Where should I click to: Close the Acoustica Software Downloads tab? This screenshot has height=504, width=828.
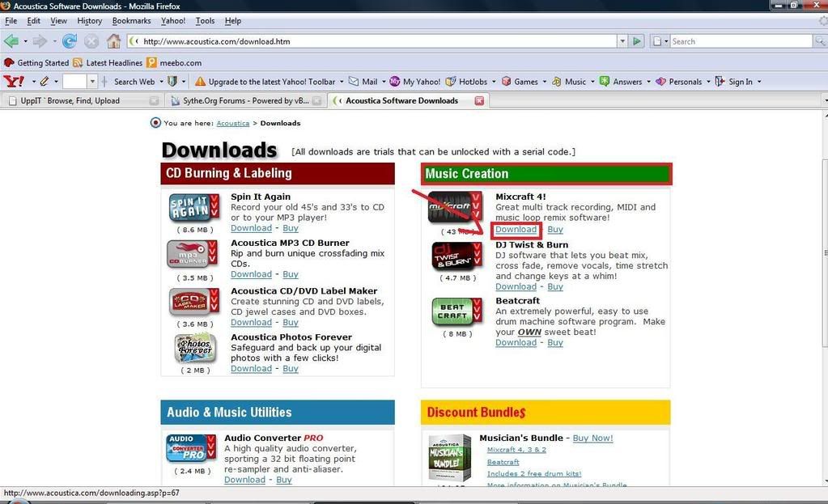coord(478,101)
